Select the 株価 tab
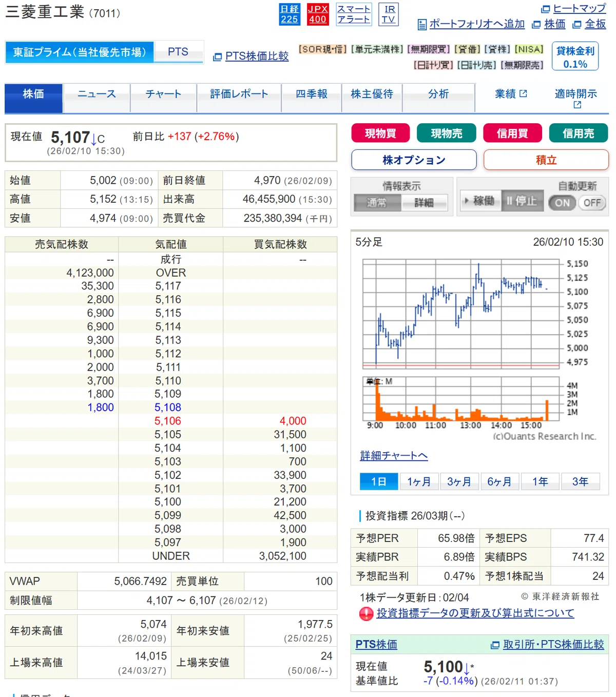Image resolution: width=616 pixels, height=697 pixels. (34, 98)
